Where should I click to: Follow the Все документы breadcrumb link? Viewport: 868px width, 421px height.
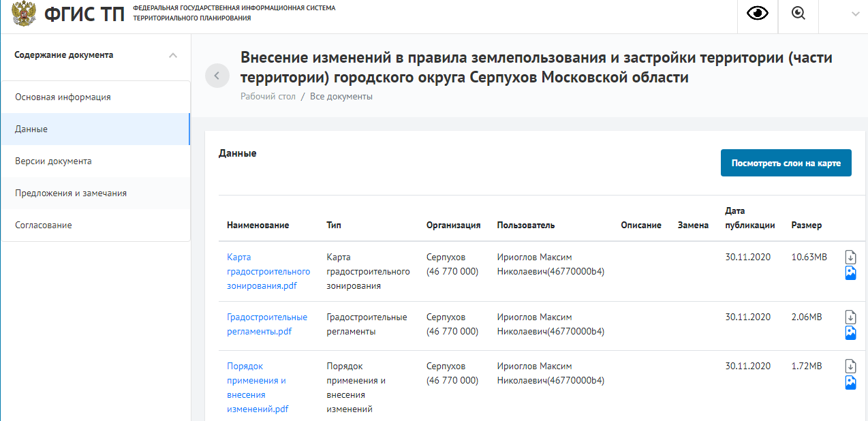(341, 97)
